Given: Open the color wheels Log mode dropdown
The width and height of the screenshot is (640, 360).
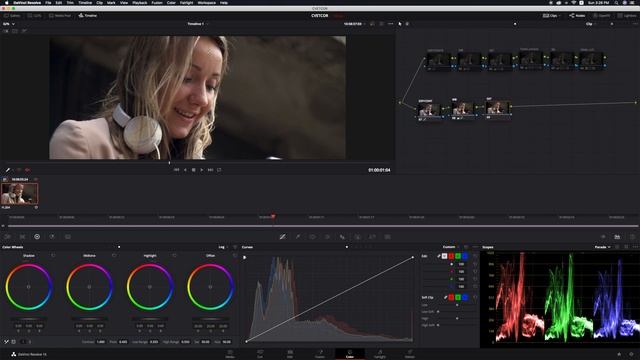Looking at the screenshot, I should 224,247.
